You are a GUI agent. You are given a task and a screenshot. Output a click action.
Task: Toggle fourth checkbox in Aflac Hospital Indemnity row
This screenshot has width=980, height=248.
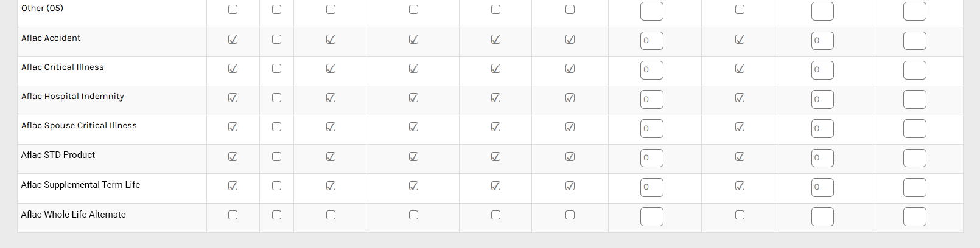tap(413, 98)
